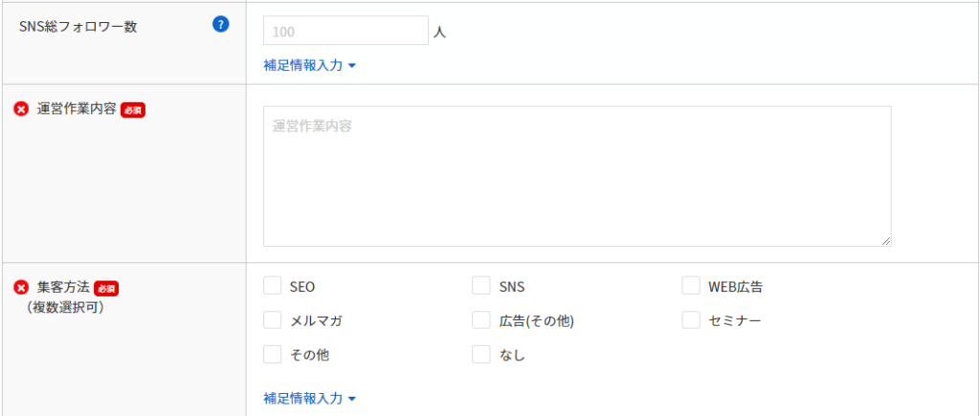Click the 必須 badge next to 運営作業内容
Screen dimensions: 980x416
(132, 110)
